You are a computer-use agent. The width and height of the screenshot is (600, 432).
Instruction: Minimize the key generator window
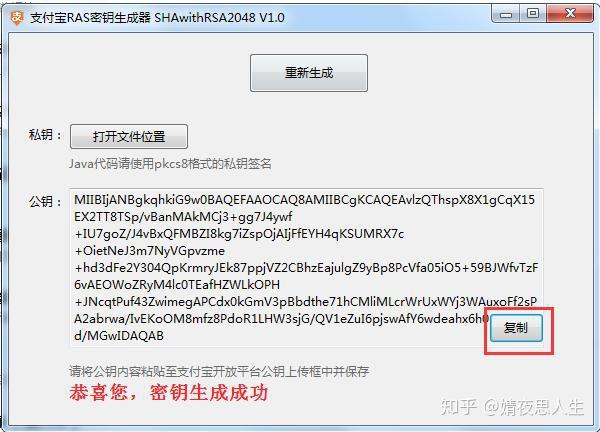tap(506, 14)
